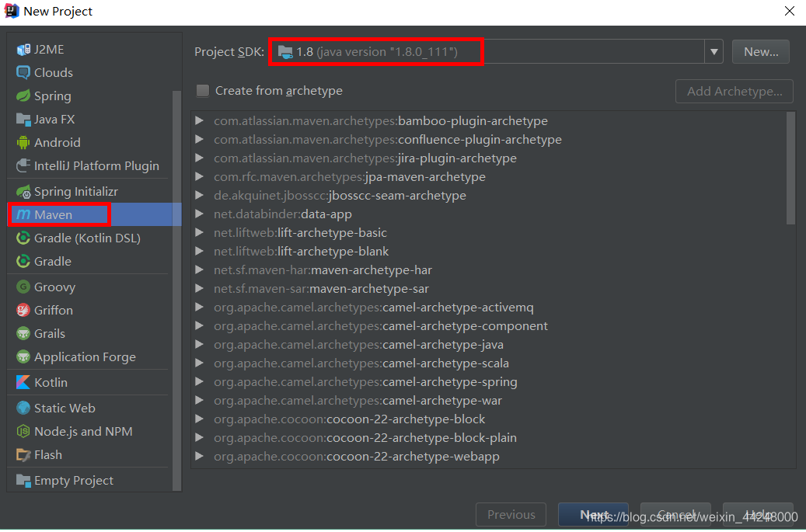Image resolution: width=806 pixels, height=532 pixels.
Task: Click the Add Archetype... button
Action: click(734, 92)
